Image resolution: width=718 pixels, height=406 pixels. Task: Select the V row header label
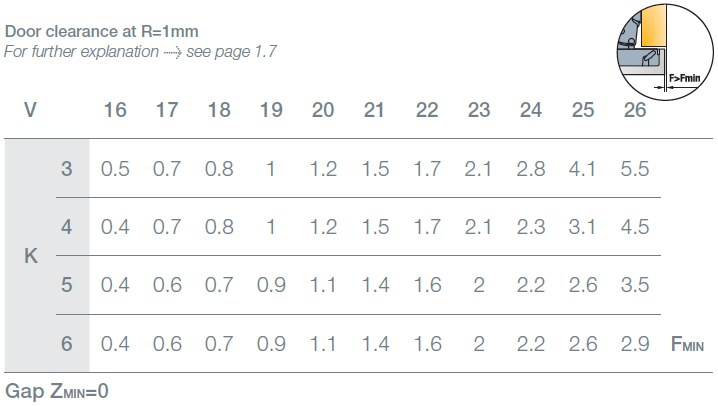[x=30, y=109]
